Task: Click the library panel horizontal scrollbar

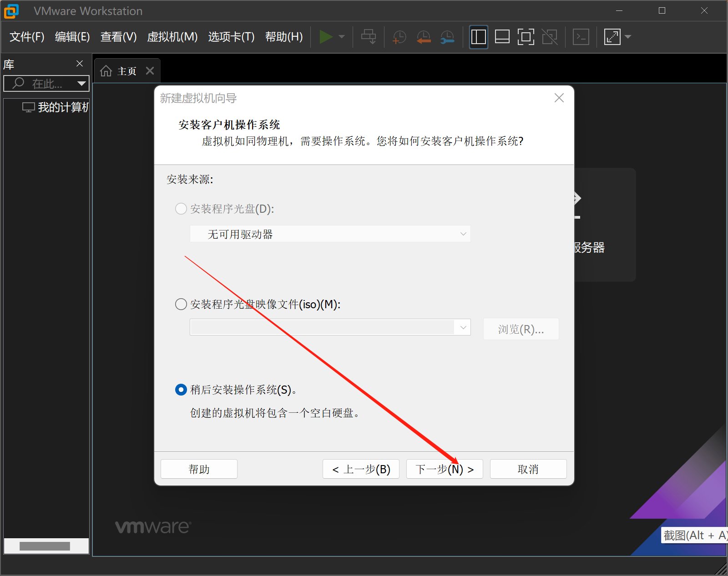Action: point(45,546)
